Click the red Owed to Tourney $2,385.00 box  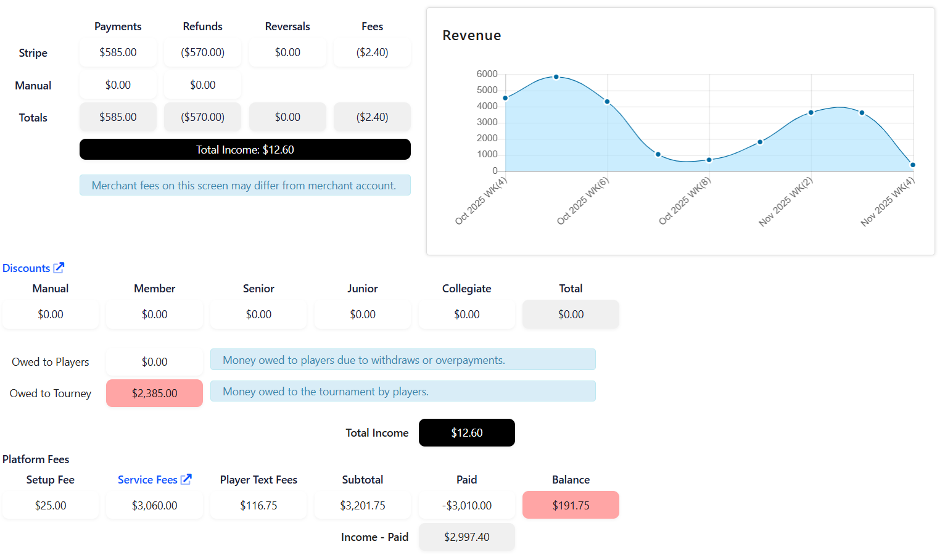[154, 393]
